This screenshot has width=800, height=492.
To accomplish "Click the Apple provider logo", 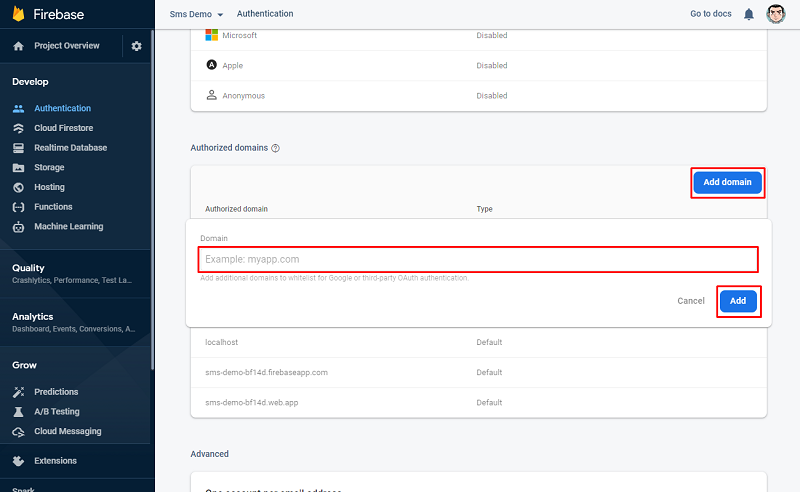I will tap(211, 65).
